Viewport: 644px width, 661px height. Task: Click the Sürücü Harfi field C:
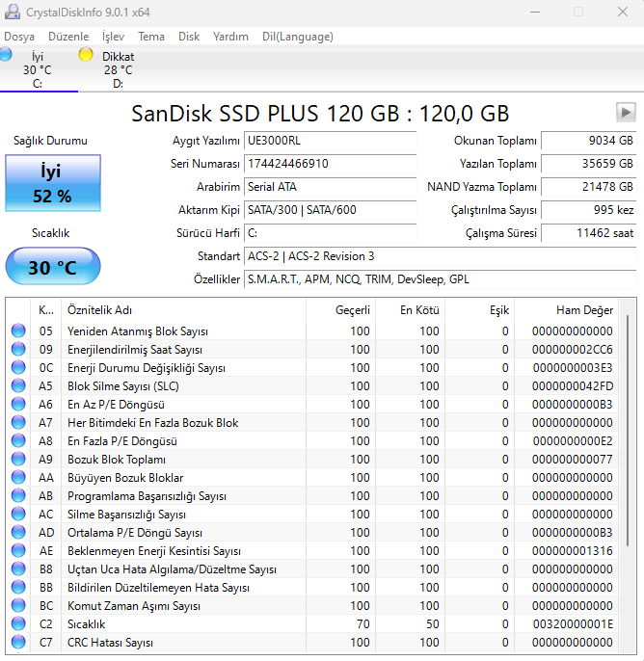(331, 233)
